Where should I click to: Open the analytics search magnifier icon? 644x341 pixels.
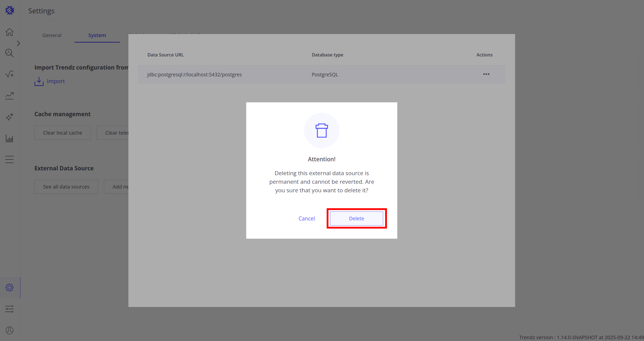point(10,53)
